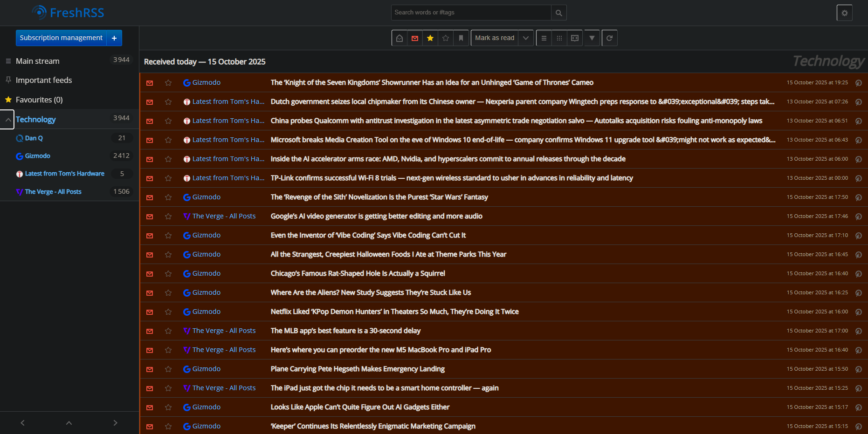
Task: Toggle show read articles filter
Action: click(x=400, y=38)
